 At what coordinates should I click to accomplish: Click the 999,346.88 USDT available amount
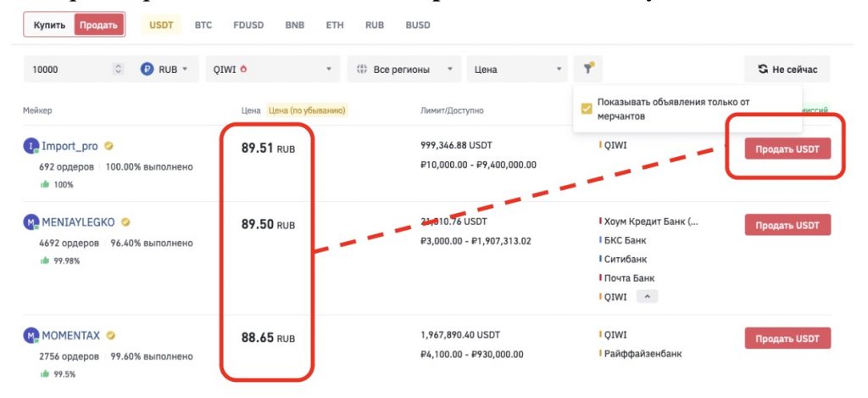(456, 145)
